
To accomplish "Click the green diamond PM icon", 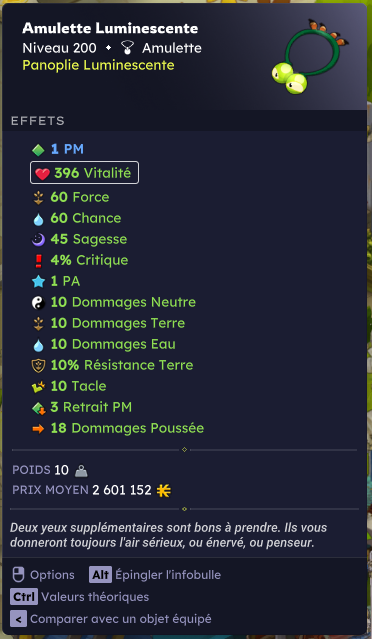I will click(x=38, y=150).
